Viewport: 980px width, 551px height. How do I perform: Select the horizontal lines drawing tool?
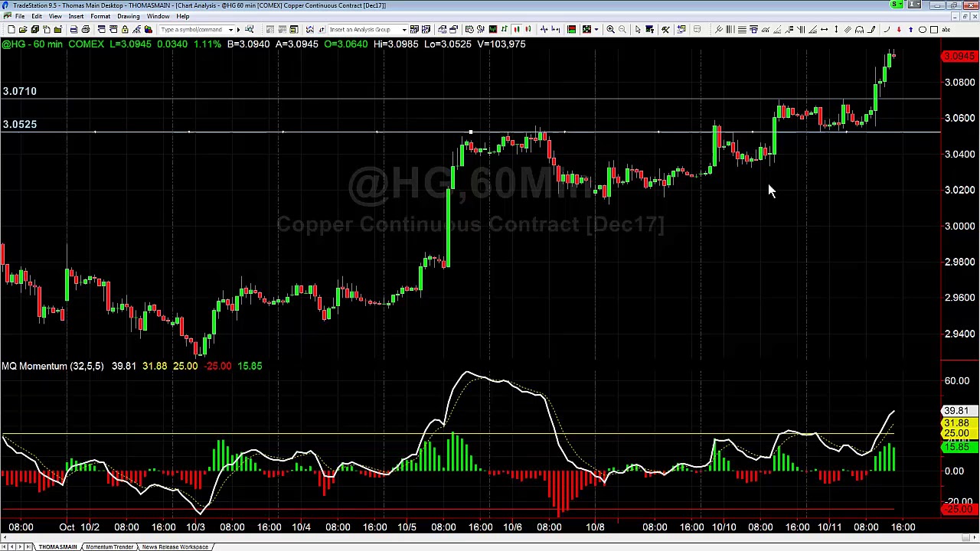pos(742,29)
